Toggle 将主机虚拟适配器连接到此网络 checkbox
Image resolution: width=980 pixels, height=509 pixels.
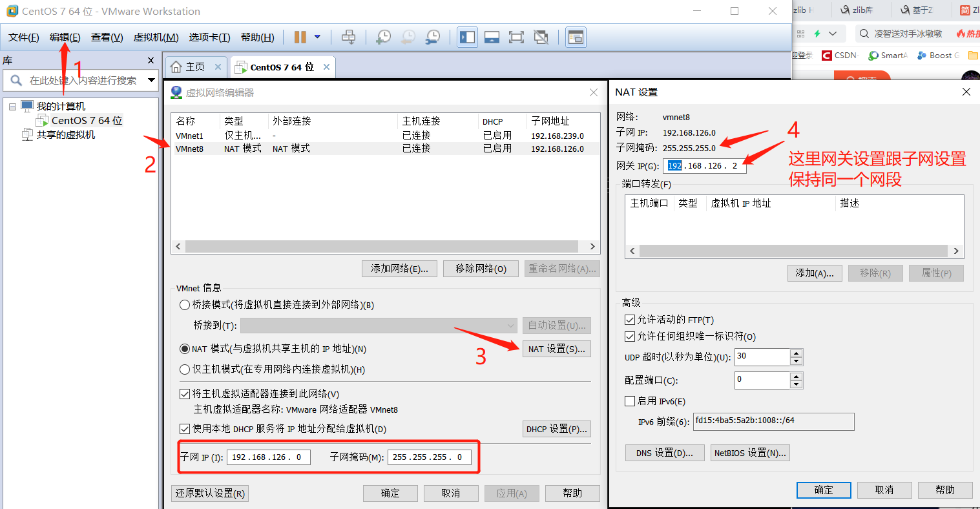tap(184, 394)
